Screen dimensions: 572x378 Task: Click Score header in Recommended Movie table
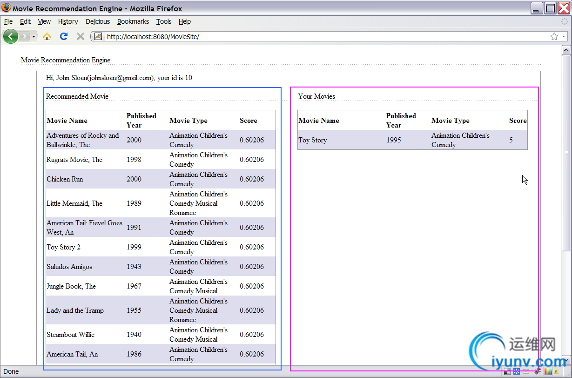(248, 120)
